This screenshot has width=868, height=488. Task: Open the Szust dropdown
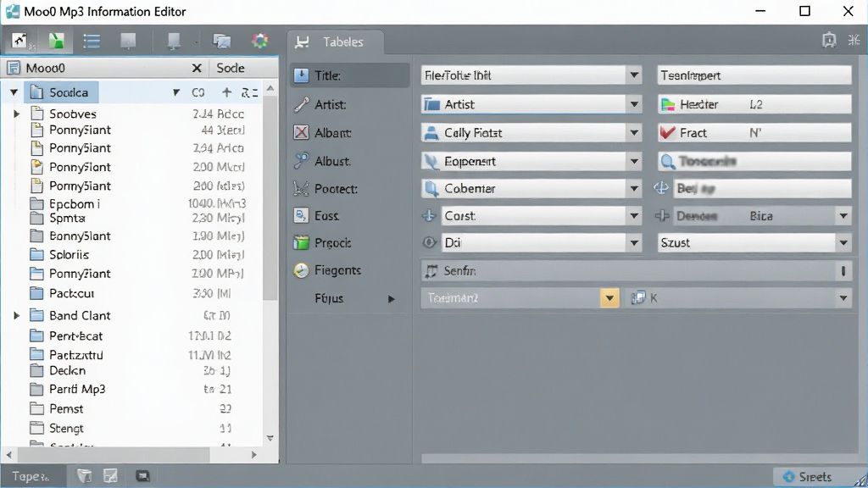(x=843, y=242)
